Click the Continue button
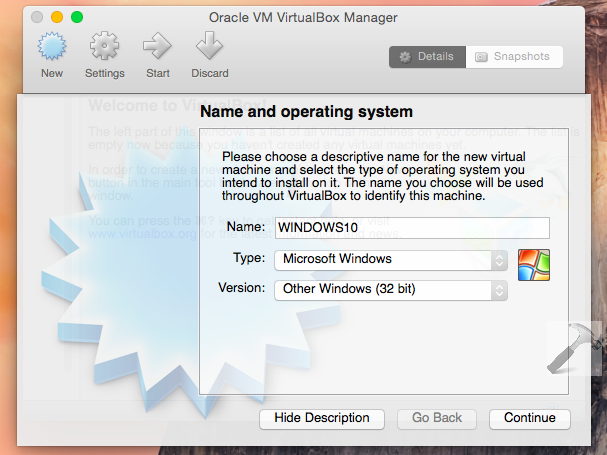The width and height of the screenshot is (607, 455). (530, 419)
